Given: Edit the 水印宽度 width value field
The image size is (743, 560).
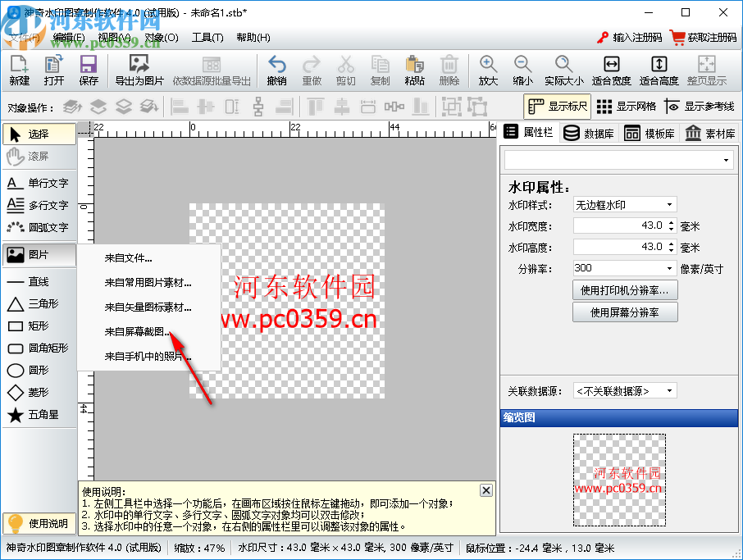Looking at the screenshot, I should tap(621, 225).
